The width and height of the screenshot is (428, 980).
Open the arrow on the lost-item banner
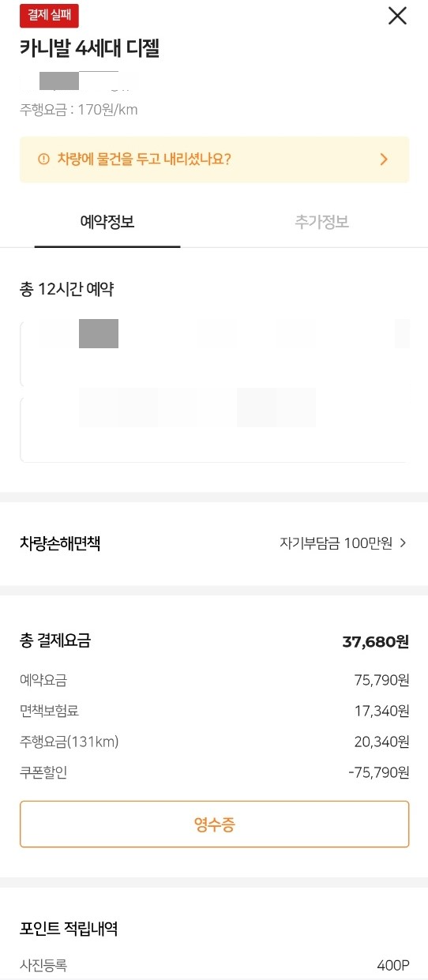(x=384, y=160)
